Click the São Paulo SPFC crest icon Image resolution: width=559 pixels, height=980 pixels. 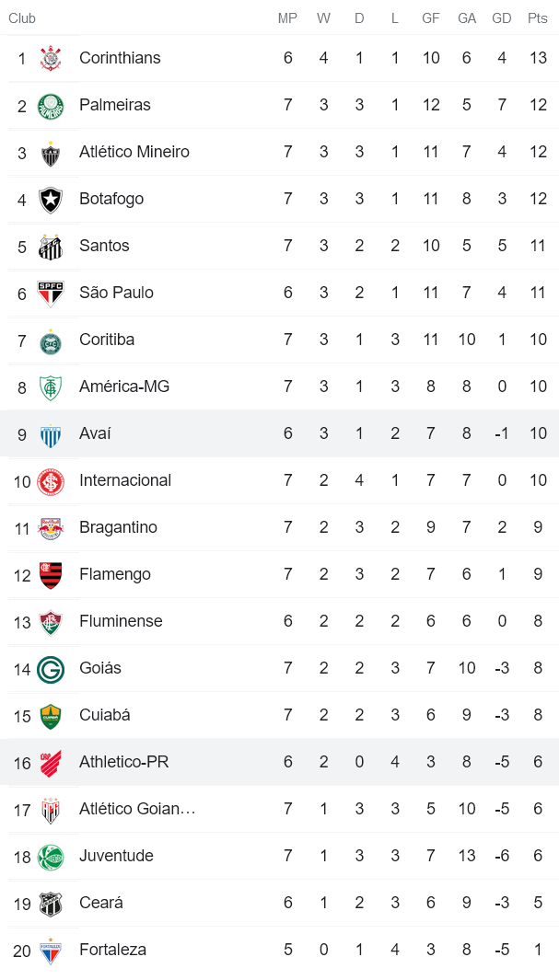[51, 293]
